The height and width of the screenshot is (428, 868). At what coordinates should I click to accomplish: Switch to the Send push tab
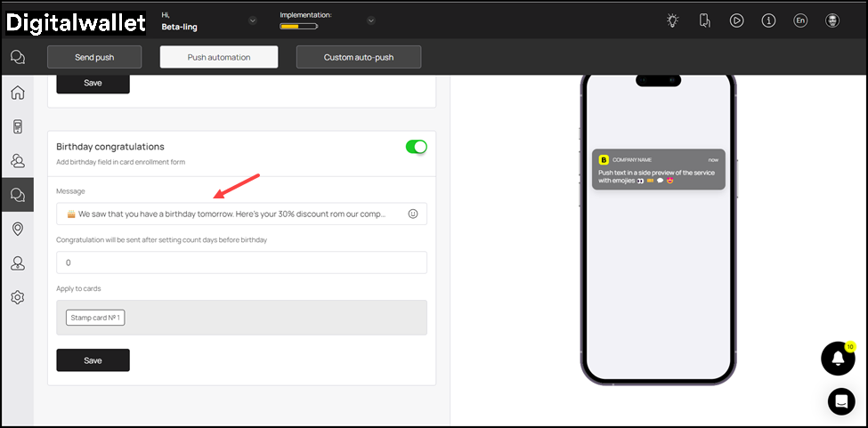(94, 57)
